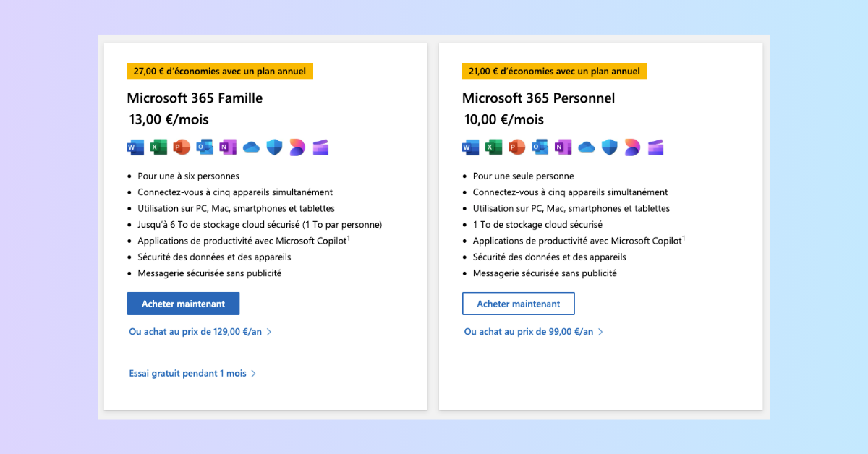This screenshot has width=868, height=454.
Task: Click the Word icon in the Famille plan
Action: (135, 147)
